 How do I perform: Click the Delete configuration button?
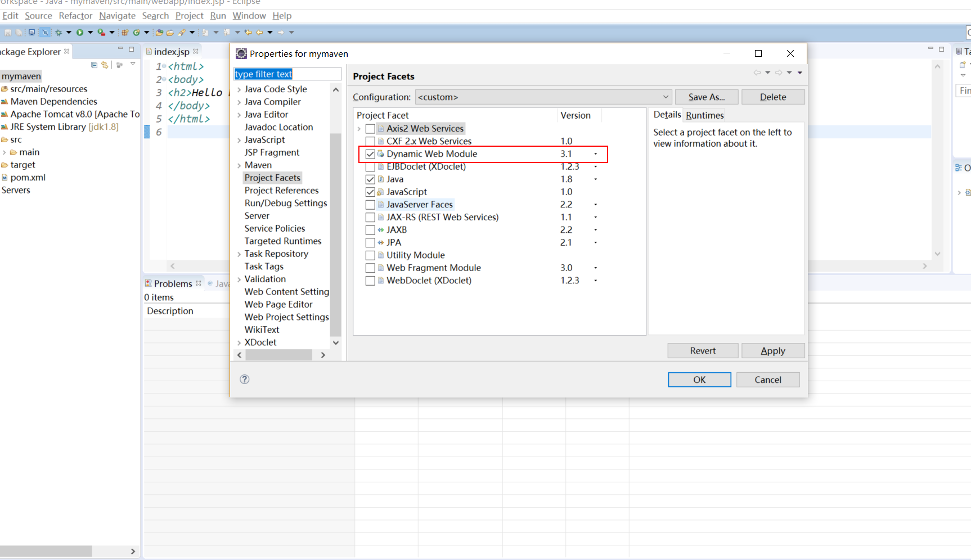pos(773,97)
